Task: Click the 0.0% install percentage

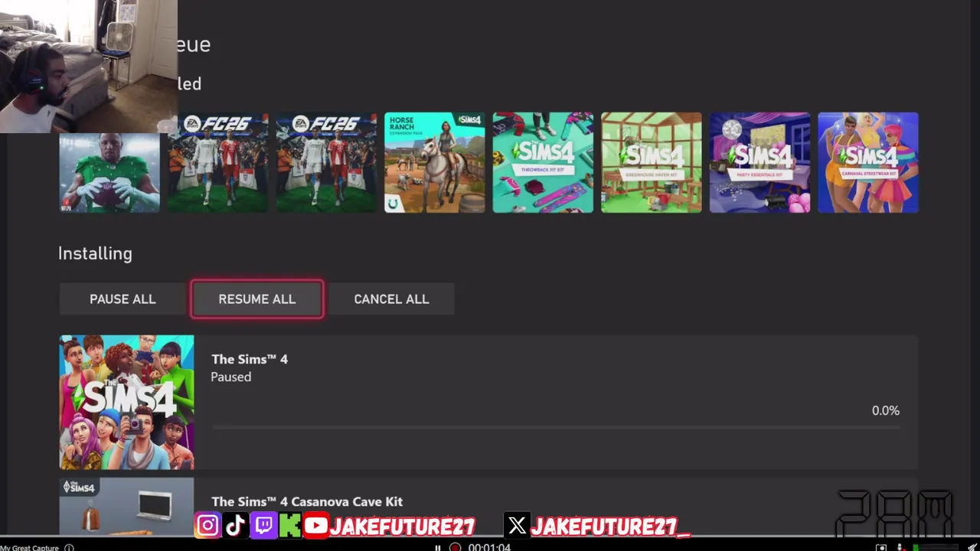Action: [x=886, y=411]
